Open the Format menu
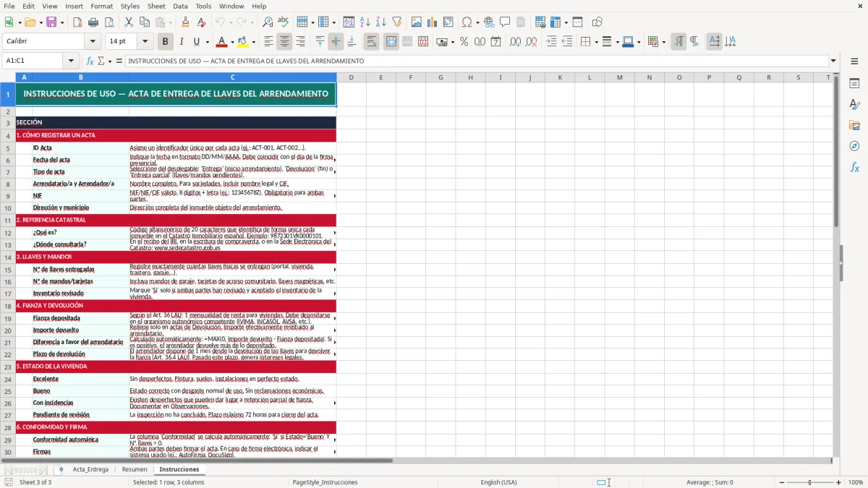Viewport: 868px width, 488px height. (101, 6)
